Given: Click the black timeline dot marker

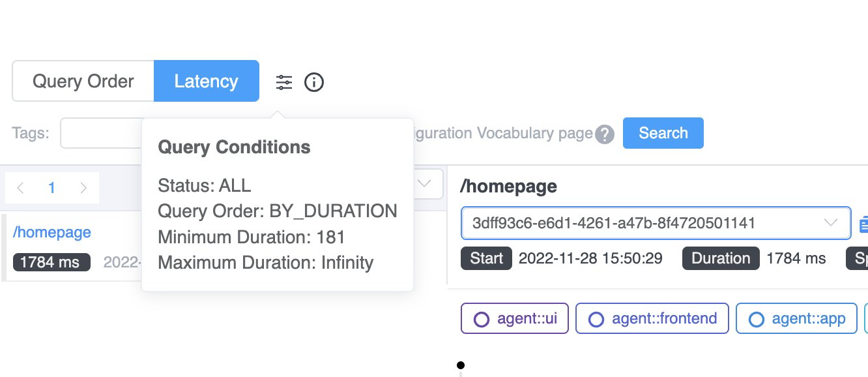Looking at the screenshot, I should (461, 365).
